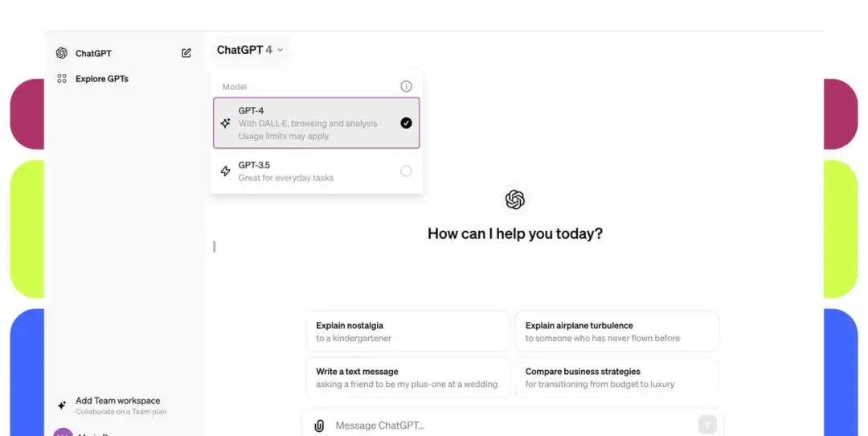The height and width of the screenshot is (436, 868).
Task: Select the GPT-3.5 radio button
Action: click(407, 171)
